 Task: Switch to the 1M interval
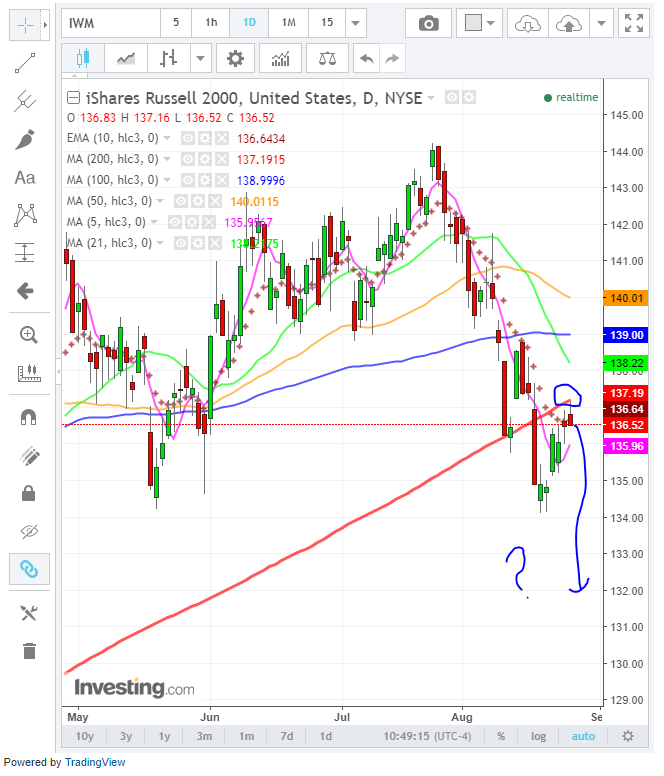click(x=288, y=23)
